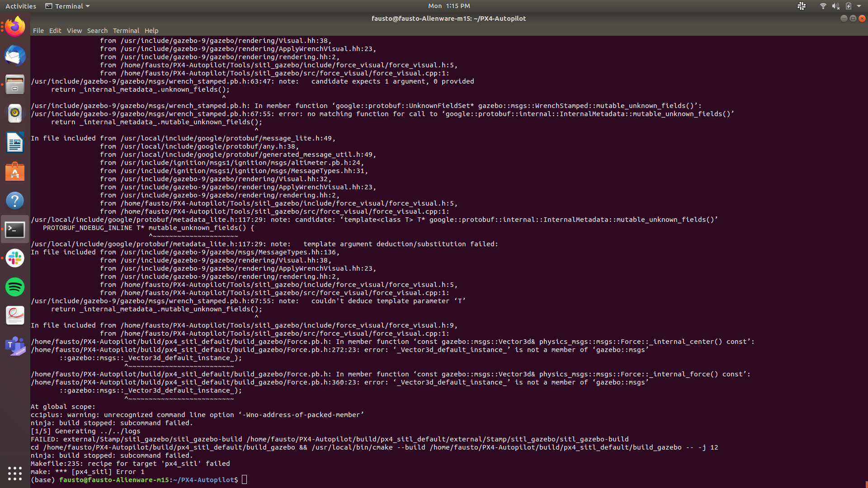Click the Wi-Fi status indicator
This screenshot has height=488, width=868.
tap(823, 6)
